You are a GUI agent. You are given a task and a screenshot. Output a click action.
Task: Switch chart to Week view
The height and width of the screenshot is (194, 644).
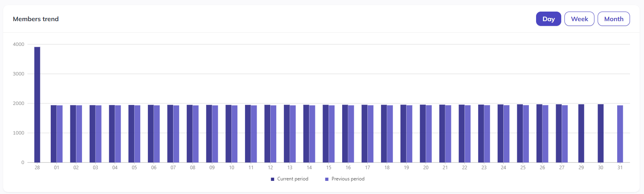[x=579, y=19]
